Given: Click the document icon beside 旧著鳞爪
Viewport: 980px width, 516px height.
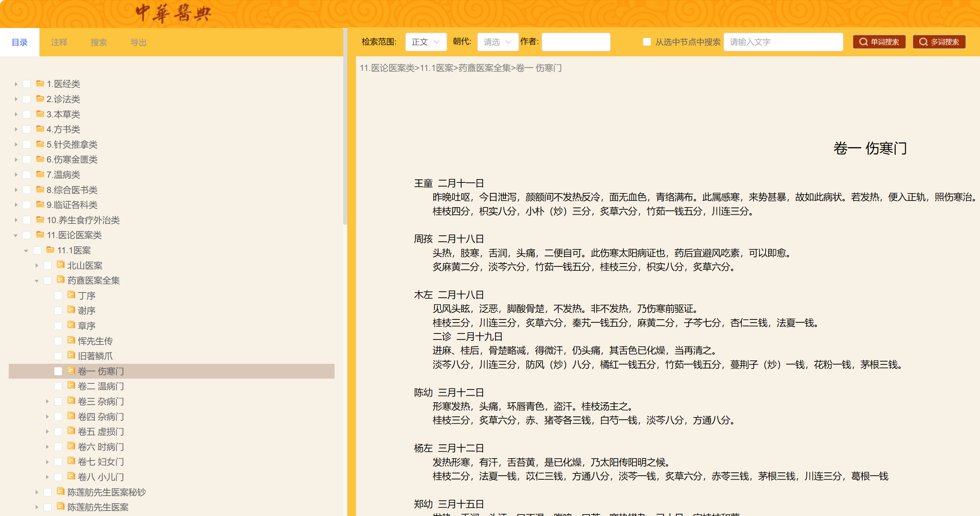Looking at the screenshot, I should (71, 355).
